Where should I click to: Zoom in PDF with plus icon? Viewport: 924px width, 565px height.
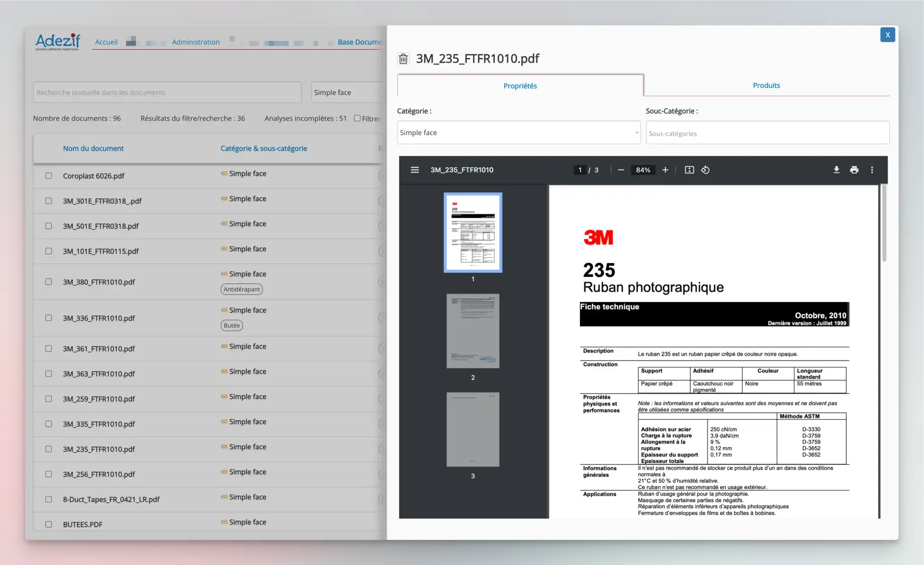pos(665,170)
